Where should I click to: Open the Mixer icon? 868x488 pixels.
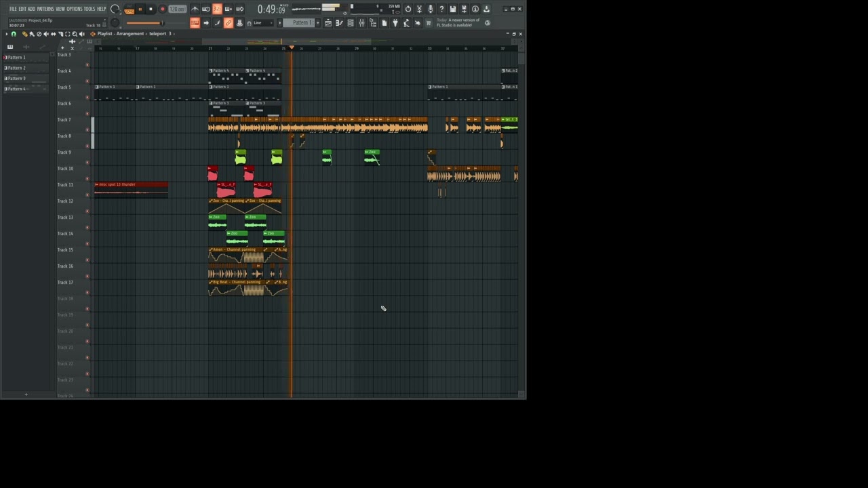[362, 23]
